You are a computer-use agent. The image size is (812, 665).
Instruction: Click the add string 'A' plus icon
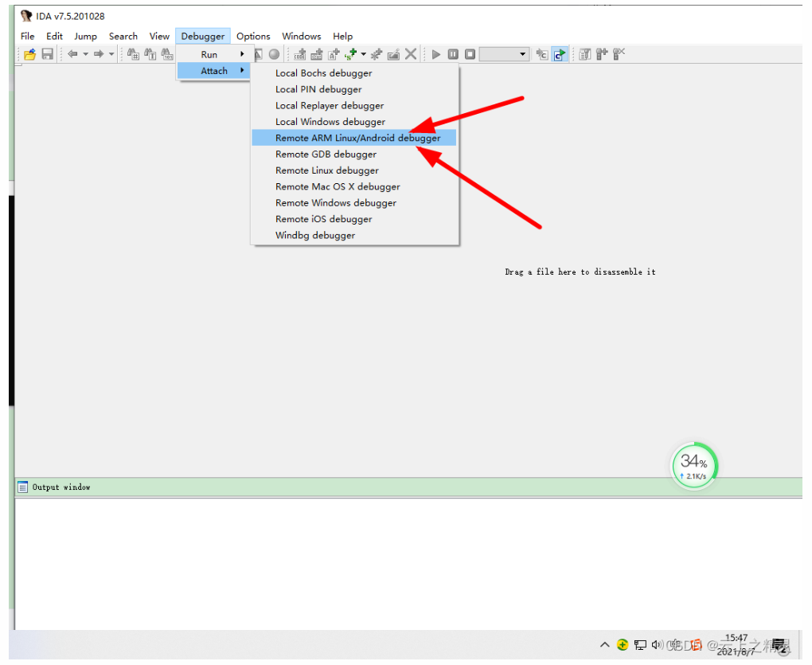pos(334,54)
